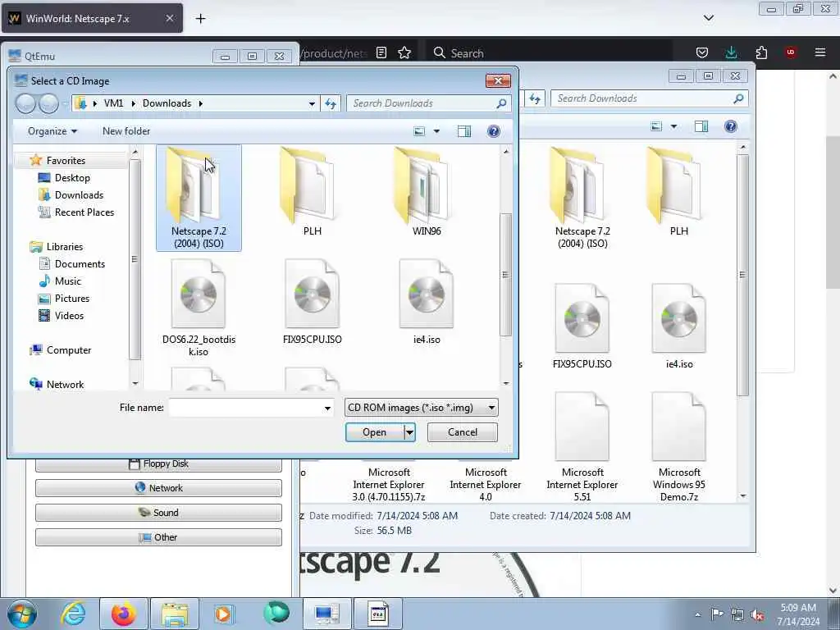The image size is (840, 630).
Task: Expand VM1 breadcrumb arrow in address bar
Action: tap(134, 103)
